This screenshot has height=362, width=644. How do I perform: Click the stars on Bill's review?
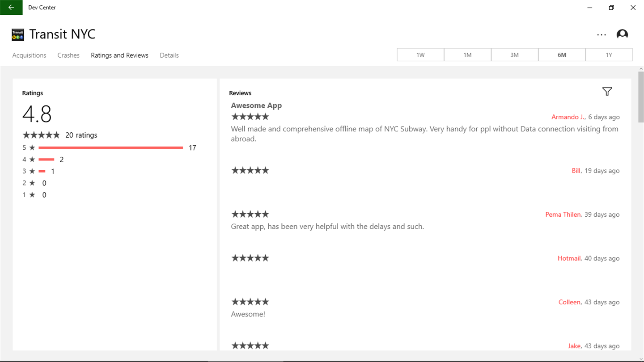pos(250,170)
